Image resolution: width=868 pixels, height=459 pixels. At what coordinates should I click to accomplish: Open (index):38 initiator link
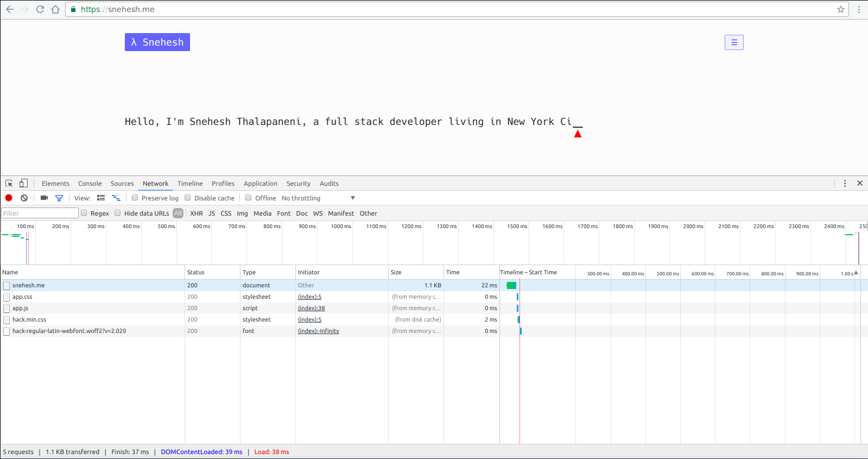coord(311,309)
